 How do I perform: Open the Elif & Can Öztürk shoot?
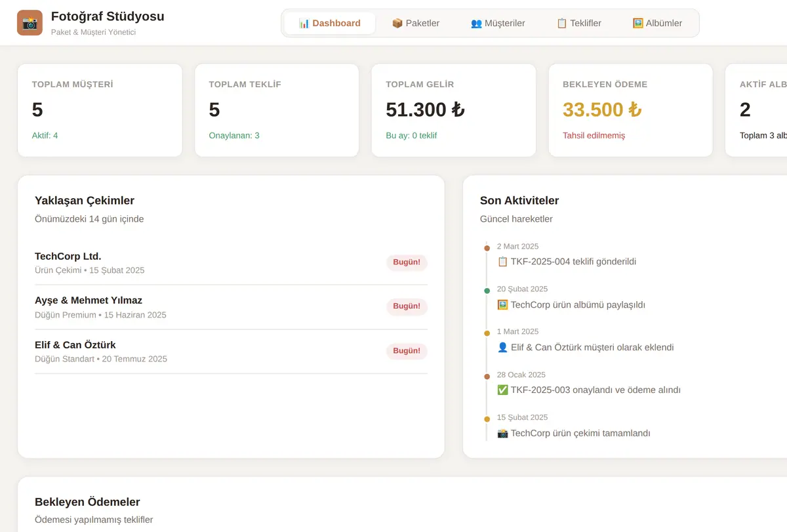coord(231,352)
